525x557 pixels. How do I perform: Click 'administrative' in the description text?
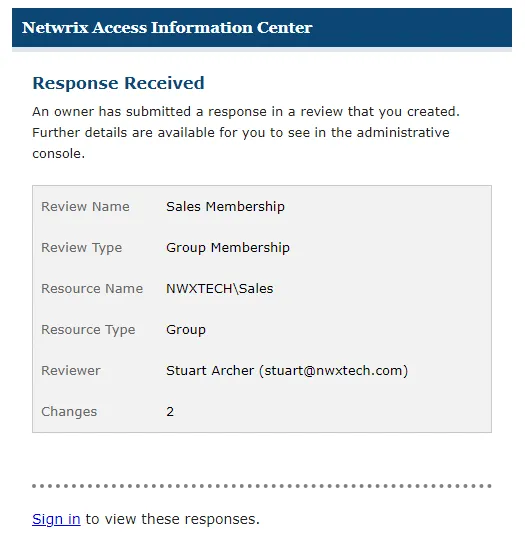403,133
